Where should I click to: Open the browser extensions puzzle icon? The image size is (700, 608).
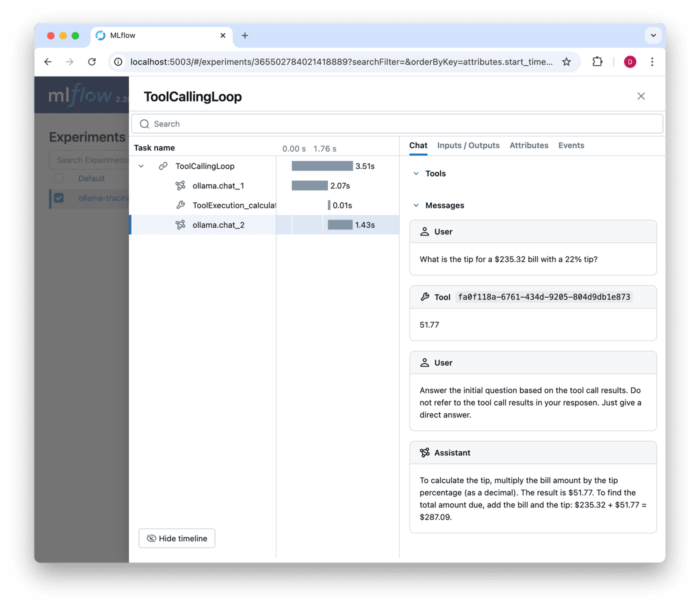pyautogui.click(x=597, y=62)
